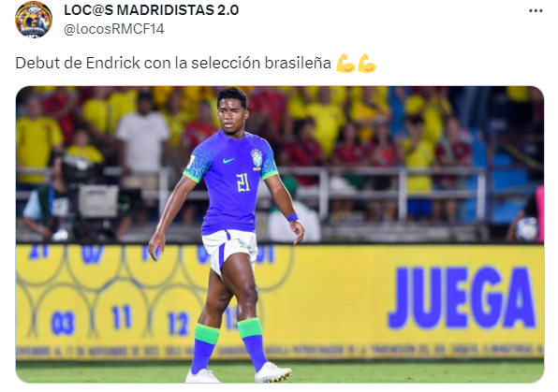Click the Nike swoosh on the jersey
558x392 pixels.
228,160
